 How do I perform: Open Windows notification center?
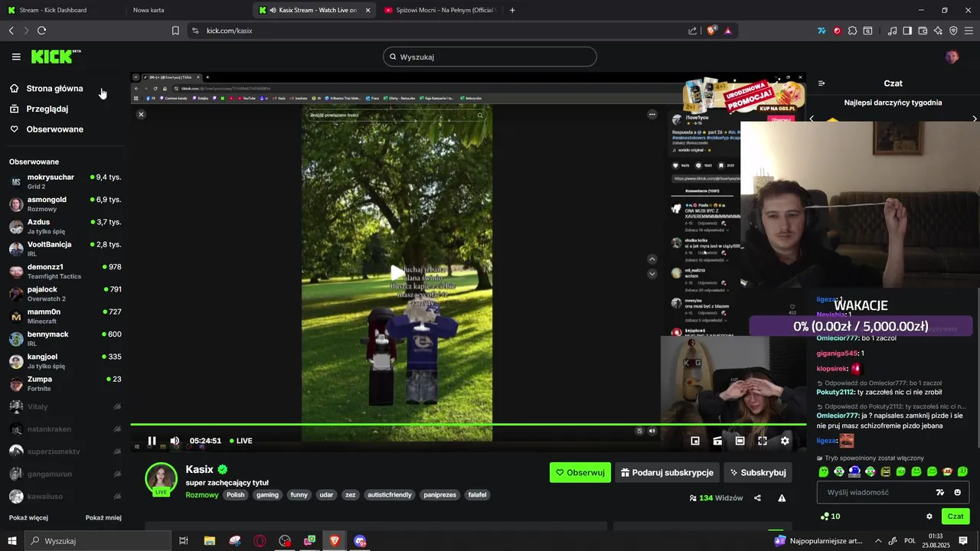click(x=963, y=541)
